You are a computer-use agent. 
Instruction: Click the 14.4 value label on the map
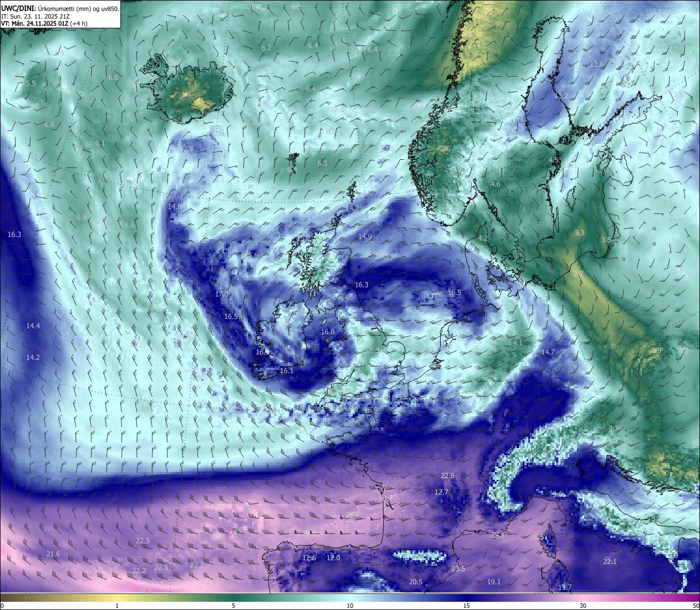coord(33,326)
